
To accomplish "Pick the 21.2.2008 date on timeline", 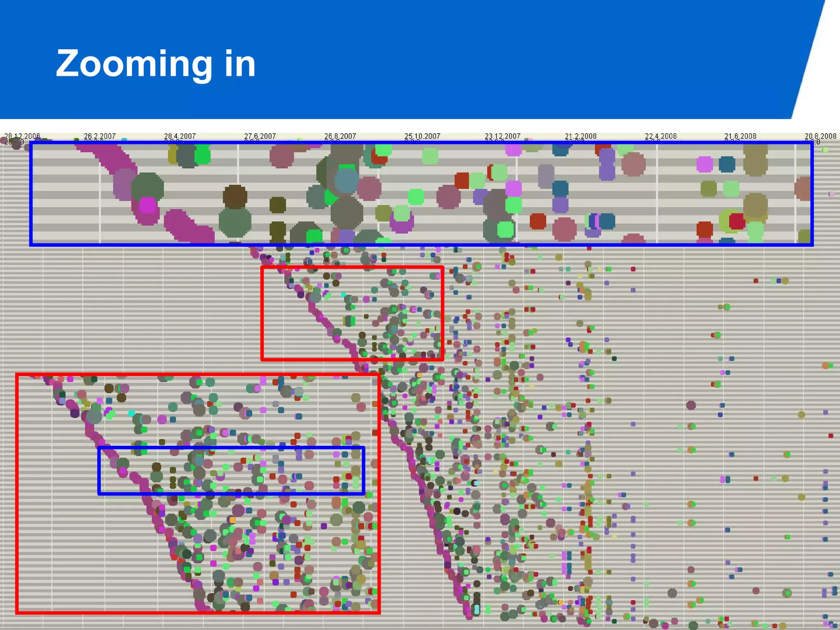I will tap(580, 136).
